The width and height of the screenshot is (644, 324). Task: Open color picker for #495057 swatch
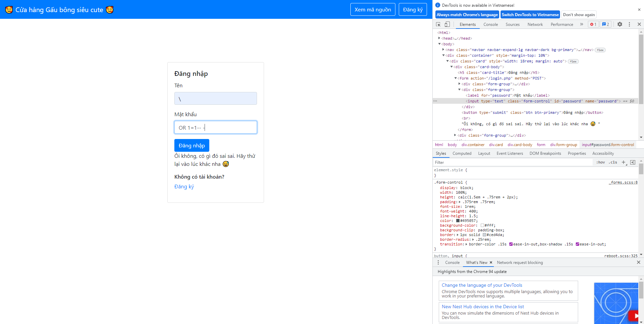coord(458,221)
